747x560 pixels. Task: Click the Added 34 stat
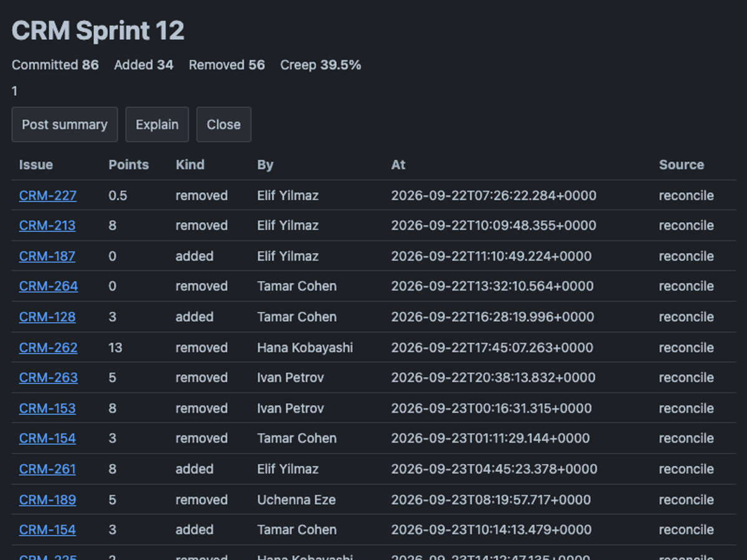click(x=144, y=65)
